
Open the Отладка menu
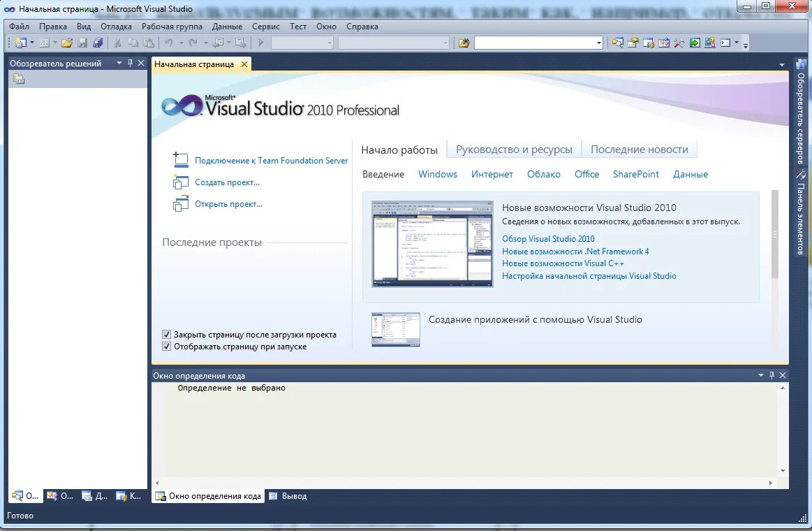click(116, 27)
